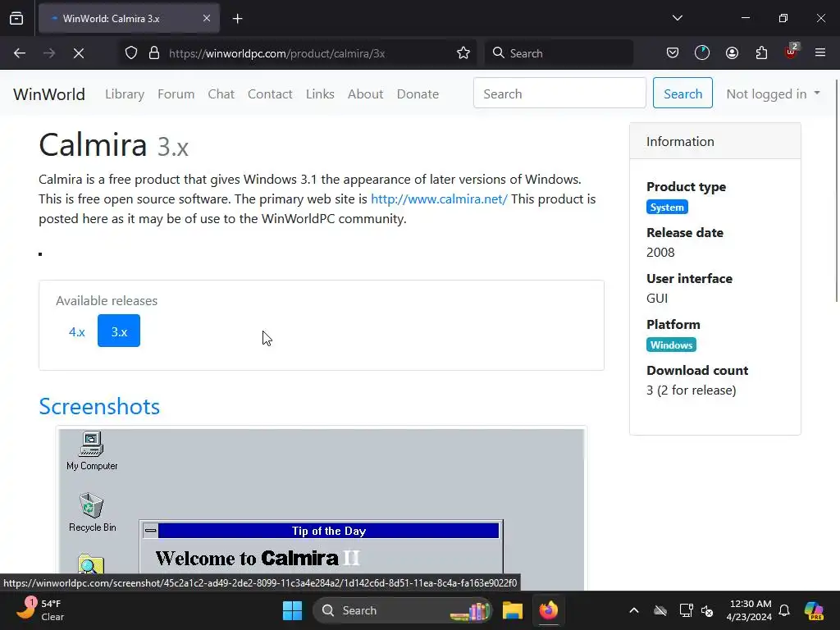Click the Release date value 2008
Screen dimensions: 840x630
pos(660,253)
